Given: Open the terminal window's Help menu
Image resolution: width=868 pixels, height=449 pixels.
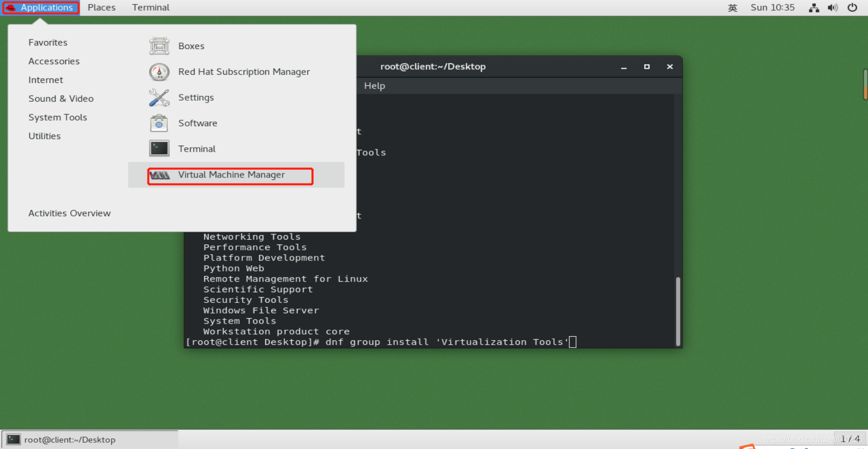Looking at the screenshot, I should [x=374, y=86].
